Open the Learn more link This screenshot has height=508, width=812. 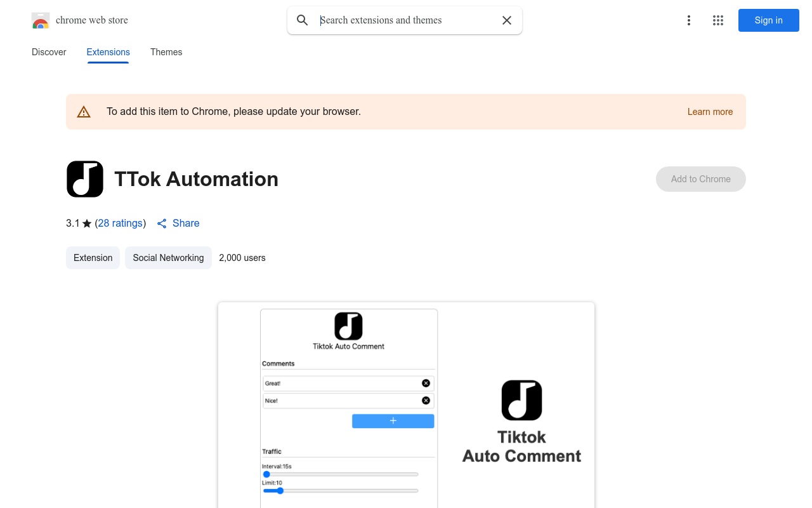click(710, 112)
